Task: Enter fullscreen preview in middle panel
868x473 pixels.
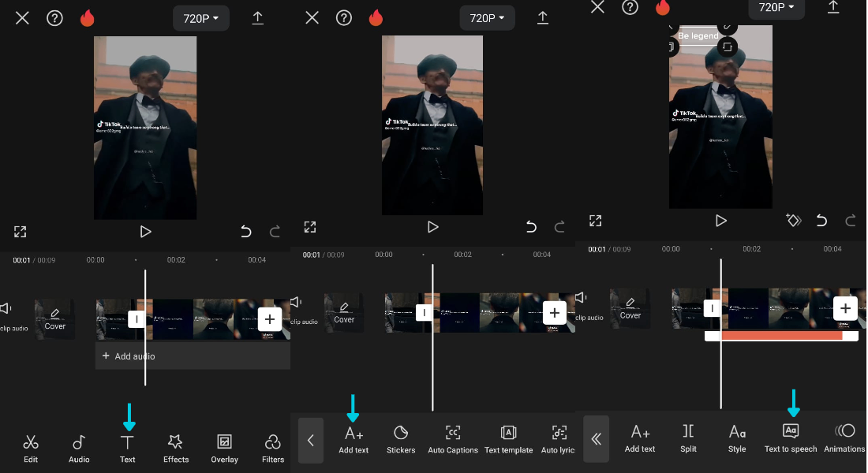Action: pyautogui.click(x=310, y=227)
